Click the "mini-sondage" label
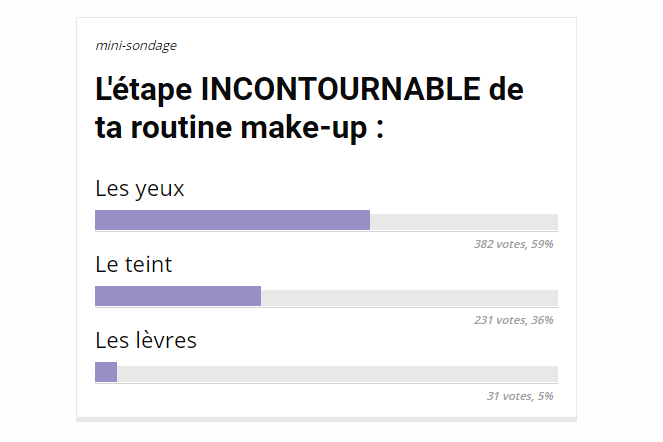This screenshot has height=442, width=663. [x=135, y=45]
